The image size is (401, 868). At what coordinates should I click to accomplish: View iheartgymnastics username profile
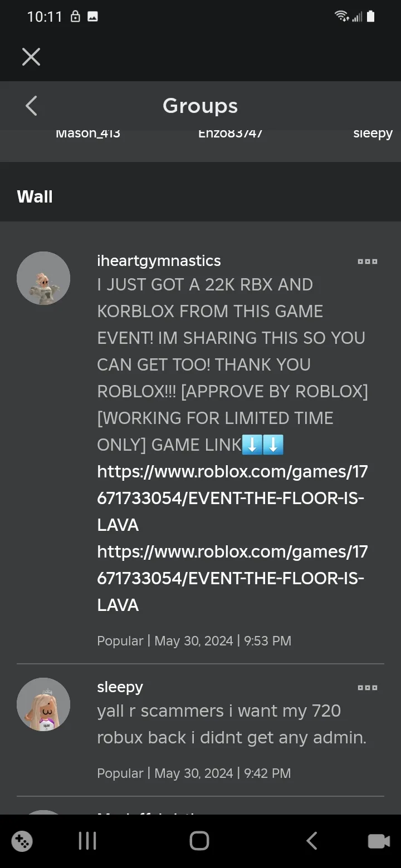point(159,260)
